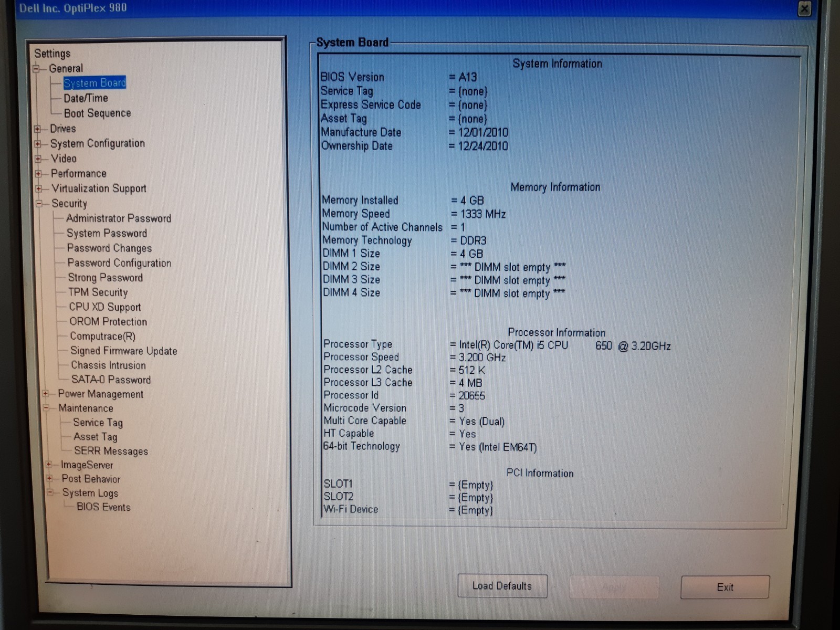The image size is (840, 630).
Task: Click the 64-bit Technology value
Action: pyautogui.click(x=498, y=447)
